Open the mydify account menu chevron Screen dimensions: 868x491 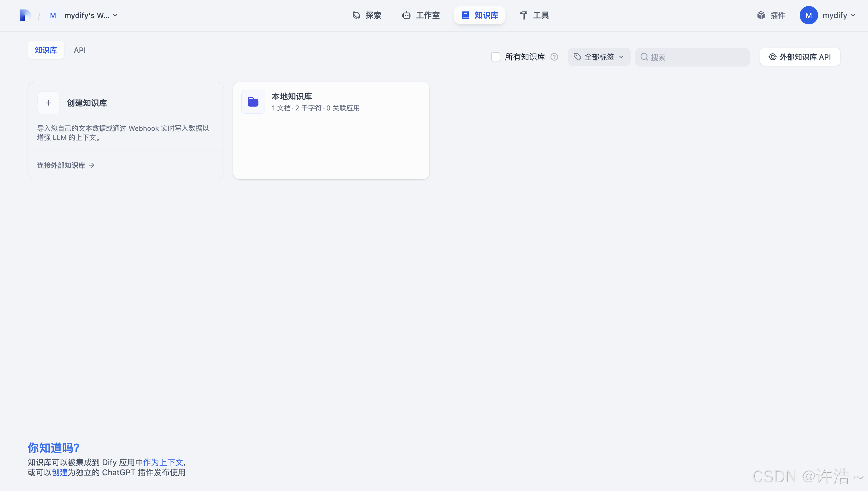click(x=853, y=15)
